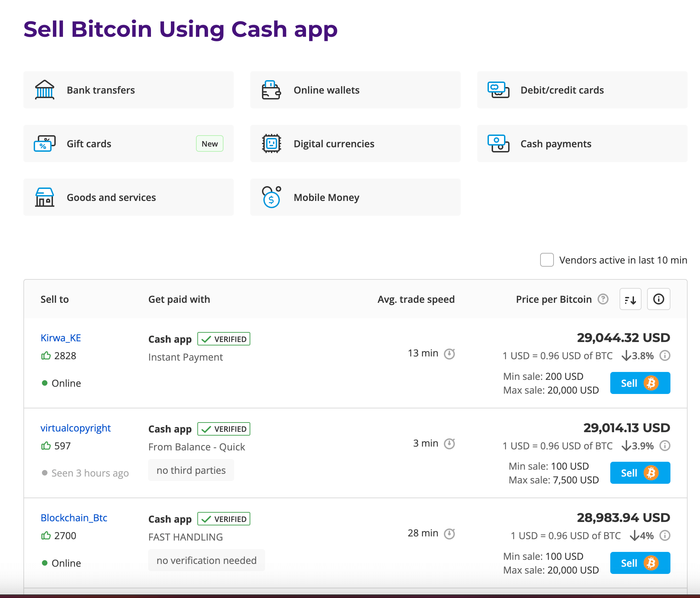700x598 pixels.
Task: Click the 28,983.94 USD price
Action: click(623, 517)
